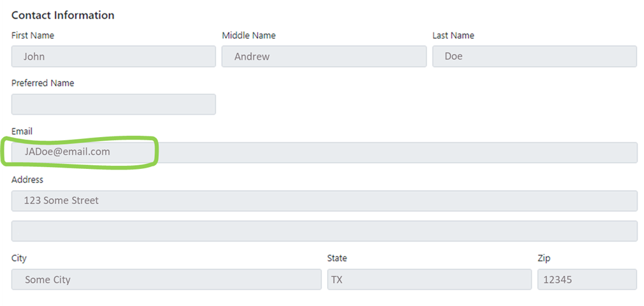Click the address field with 123 Some Street

tap(324, 201)
